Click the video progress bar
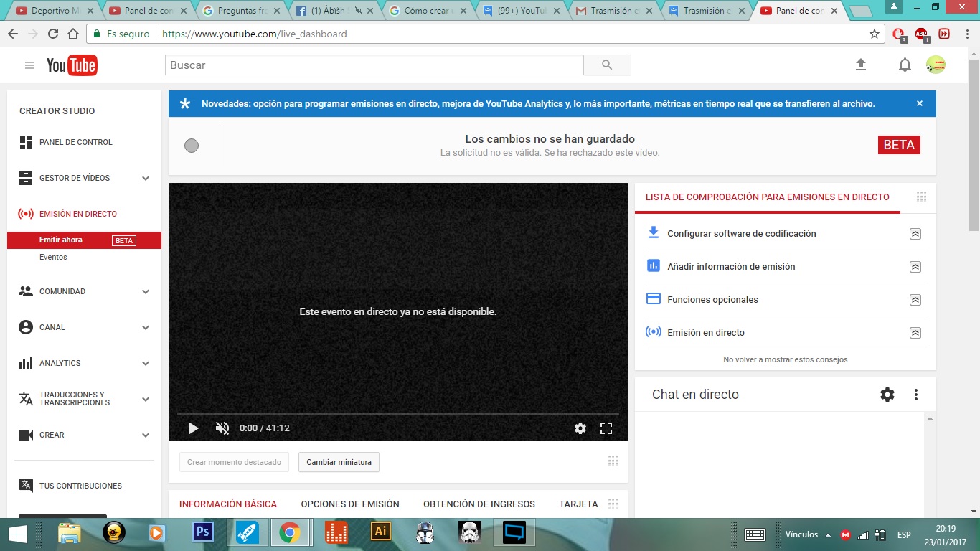This screenshot has width=980, height=551. [398, 414]
